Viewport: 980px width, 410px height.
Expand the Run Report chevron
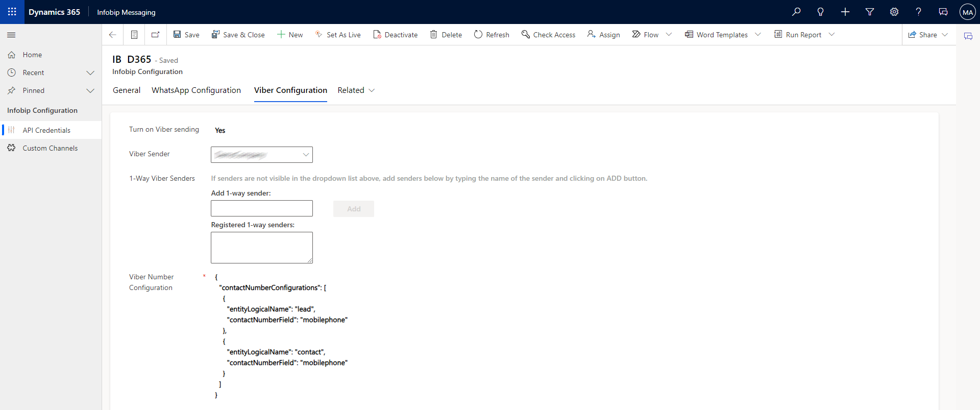[x=832, y=35]
